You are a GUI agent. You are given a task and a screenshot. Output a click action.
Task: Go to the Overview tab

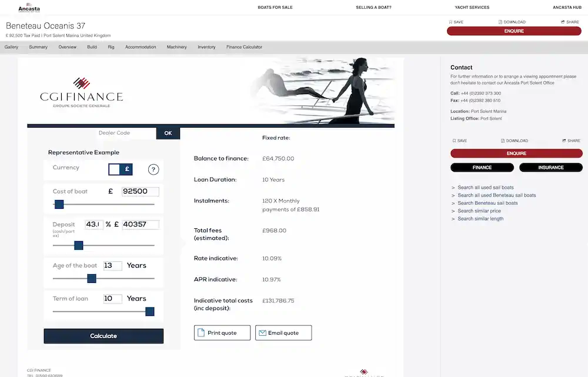tap(68, 47)
